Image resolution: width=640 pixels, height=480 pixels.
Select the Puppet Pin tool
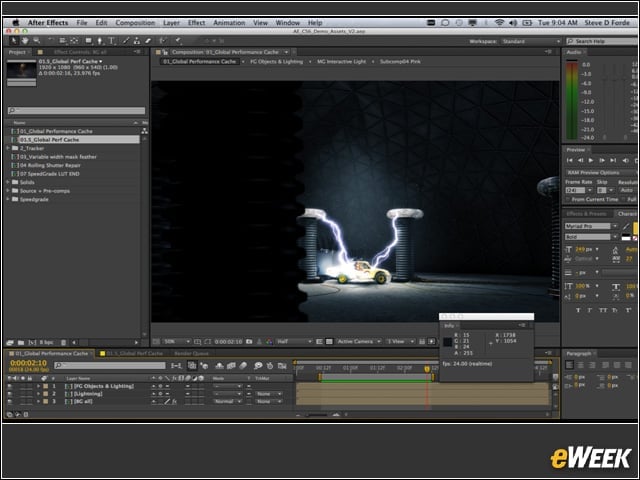[178, 41]
